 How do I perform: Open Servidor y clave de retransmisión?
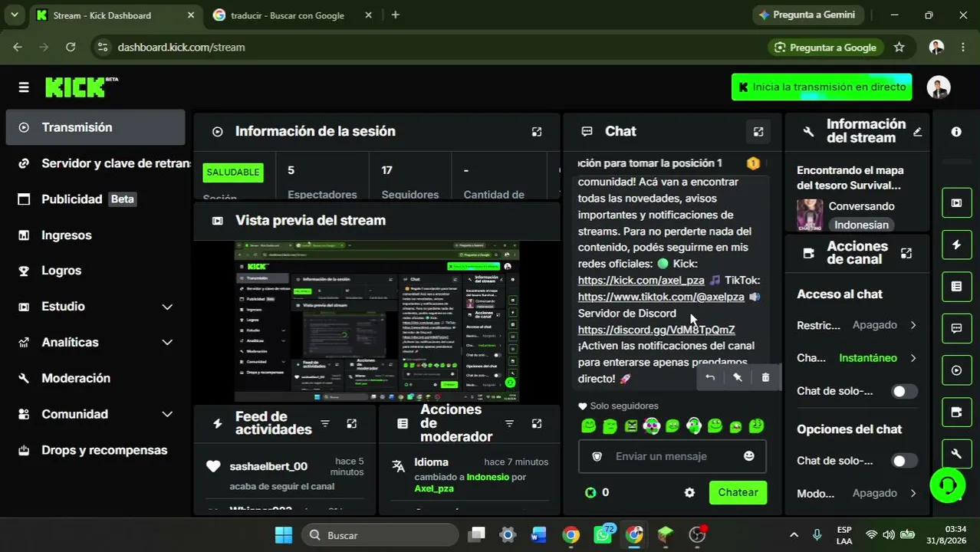tap(104, 163)
